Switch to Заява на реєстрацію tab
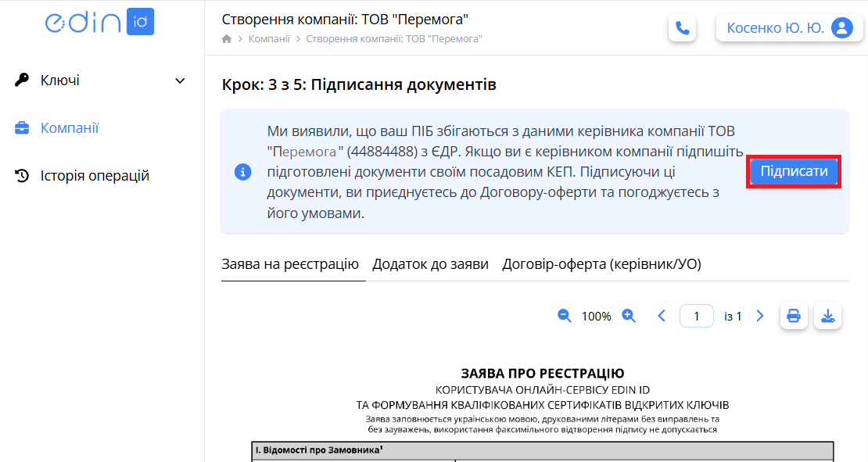The width and height of the screenshot is (868, 462). click(x=290, y=264)
